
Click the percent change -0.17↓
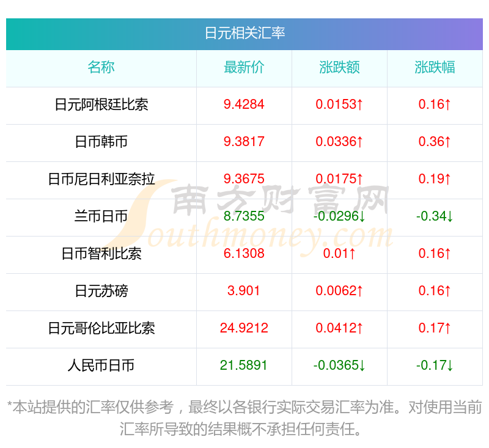tap(435, 365)
